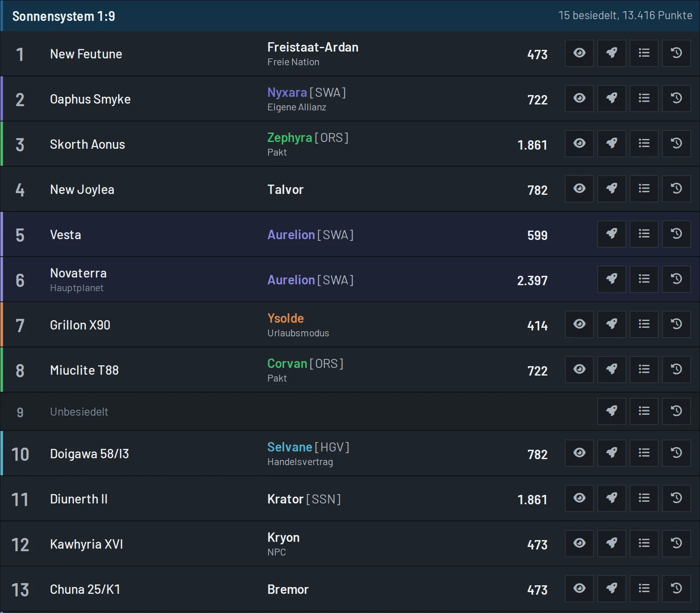Click history icon for Diunerth II
This screenshot has height=613, width=700.
676,498
